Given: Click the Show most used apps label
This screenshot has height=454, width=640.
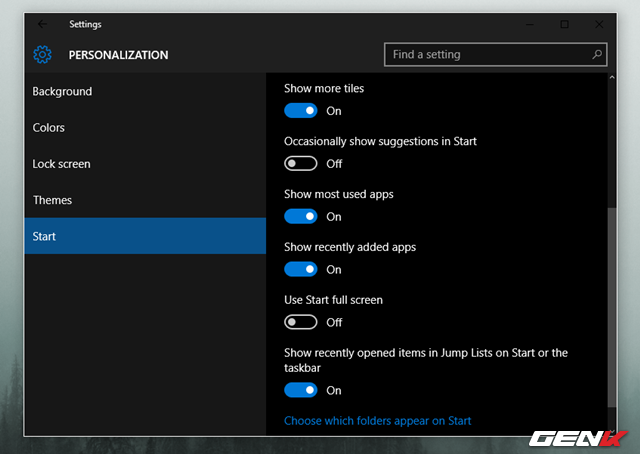Looking at the screenshot, I should coord(339,194).
